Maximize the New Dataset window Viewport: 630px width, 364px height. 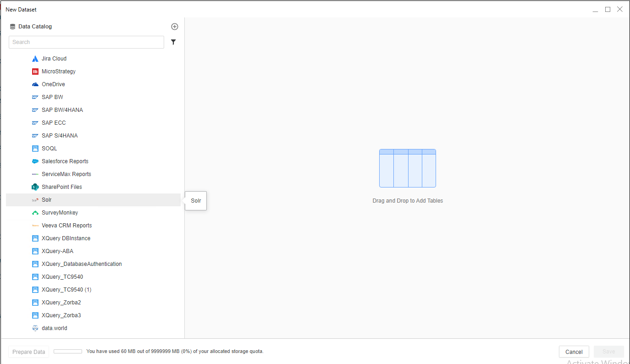(608, 9)
